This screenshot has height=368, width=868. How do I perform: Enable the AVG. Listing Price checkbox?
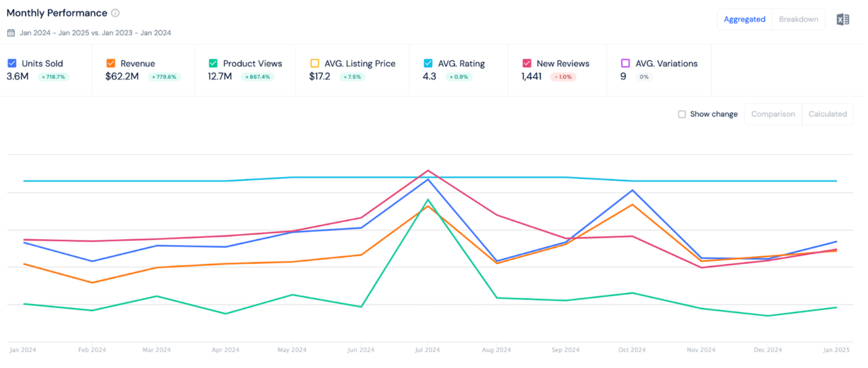[315, 63]
